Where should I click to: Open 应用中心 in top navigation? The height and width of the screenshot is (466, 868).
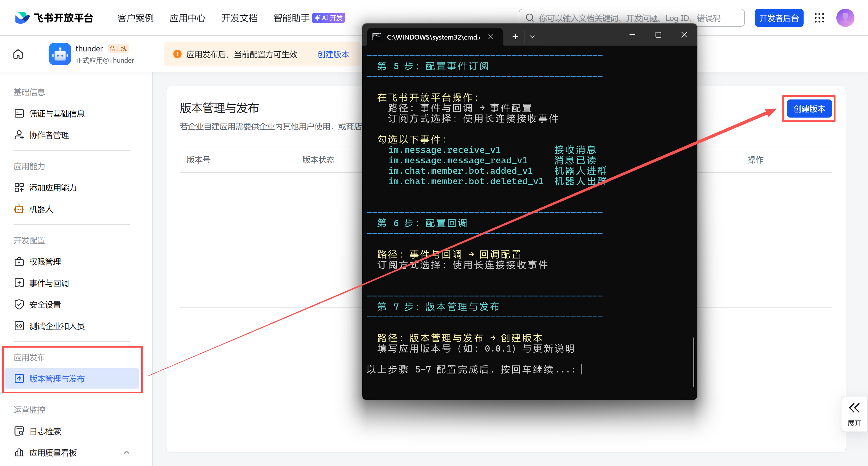point(187,18)
